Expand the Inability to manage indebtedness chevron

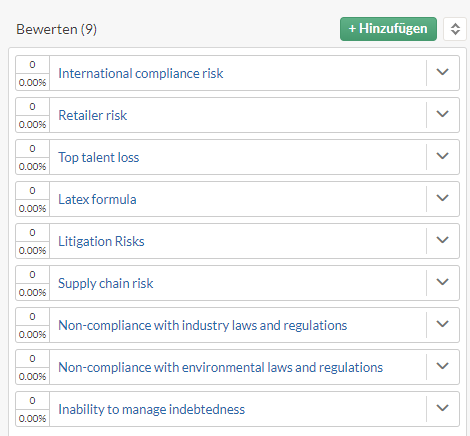click(x=443, y=409)
